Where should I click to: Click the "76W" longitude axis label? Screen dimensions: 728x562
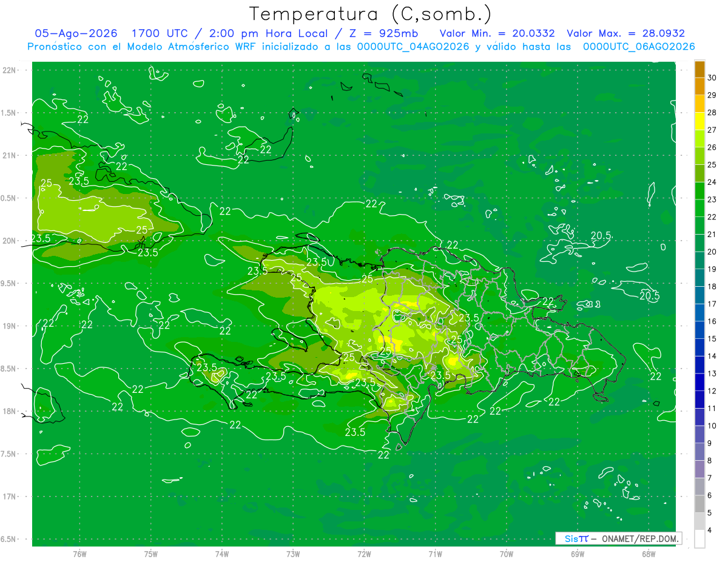[79, 554]
